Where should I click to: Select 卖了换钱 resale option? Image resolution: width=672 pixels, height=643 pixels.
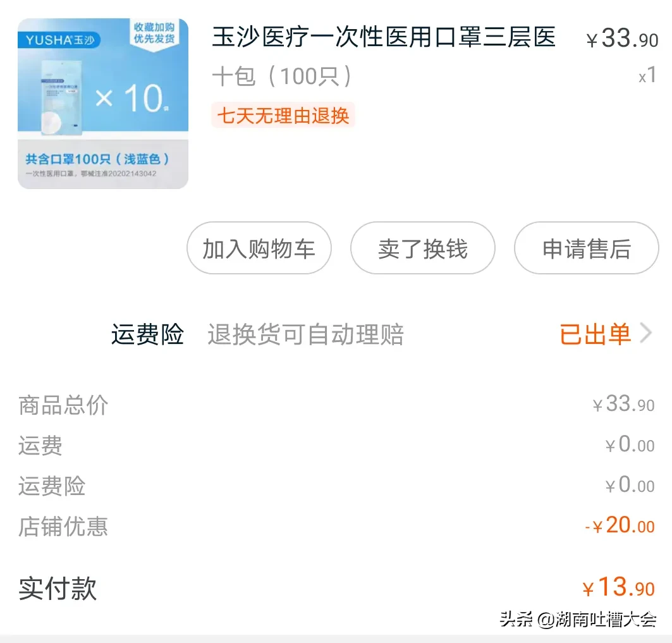[x=422, y=248]
